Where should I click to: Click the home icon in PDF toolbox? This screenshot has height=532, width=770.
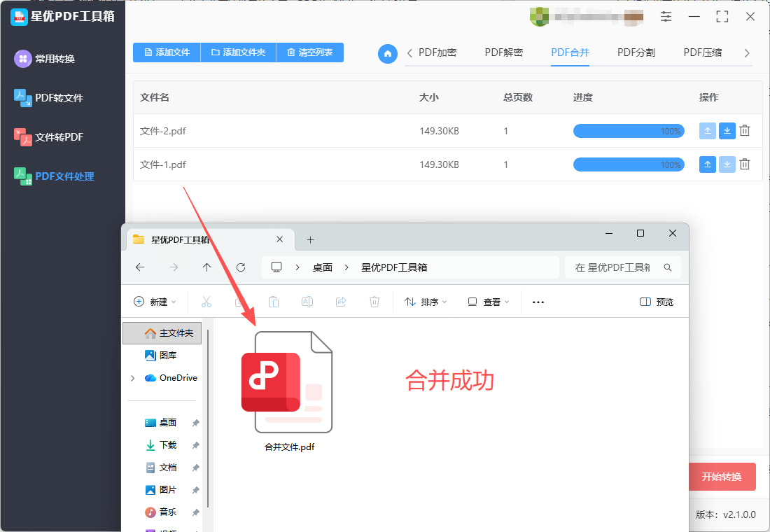(x=388, y=53)
